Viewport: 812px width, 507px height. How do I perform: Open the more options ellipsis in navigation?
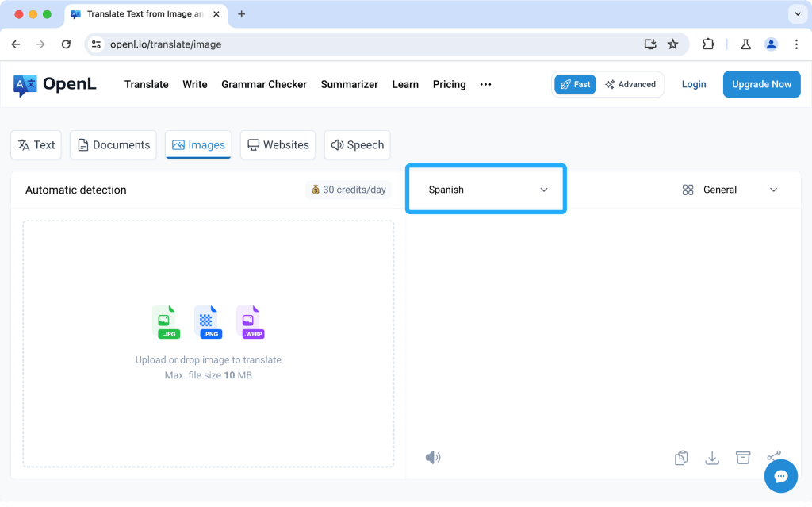pos(486,84)
